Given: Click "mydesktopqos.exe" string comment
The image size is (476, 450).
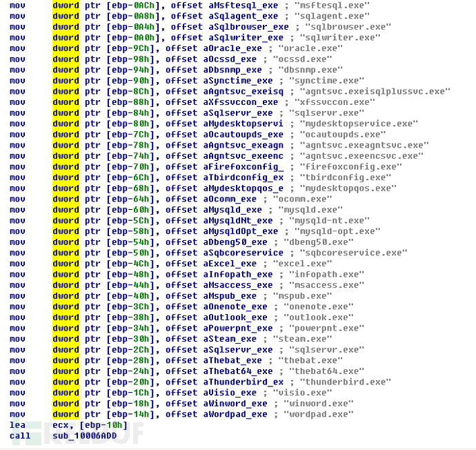Looking at the screenshot, I should click(x=348, y=188).
